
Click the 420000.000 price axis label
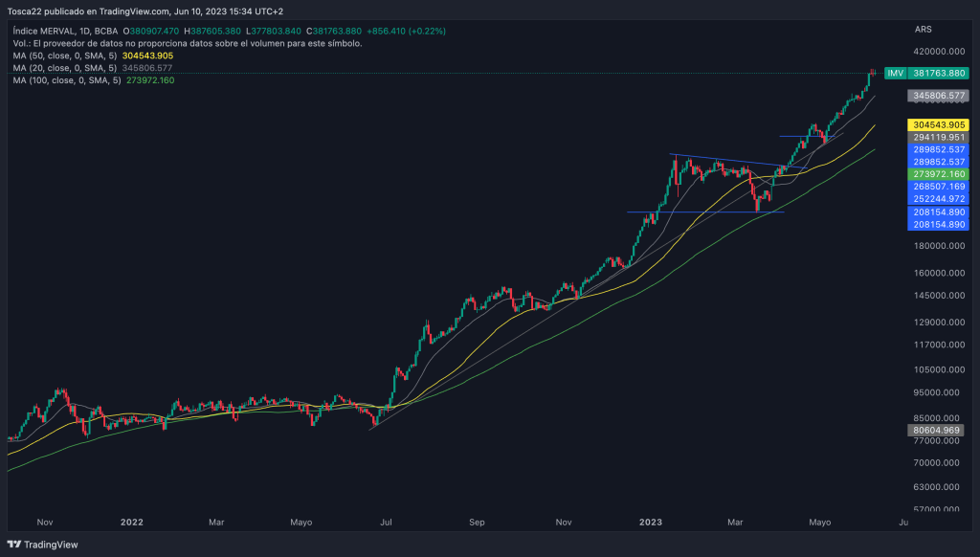[935, 52]
